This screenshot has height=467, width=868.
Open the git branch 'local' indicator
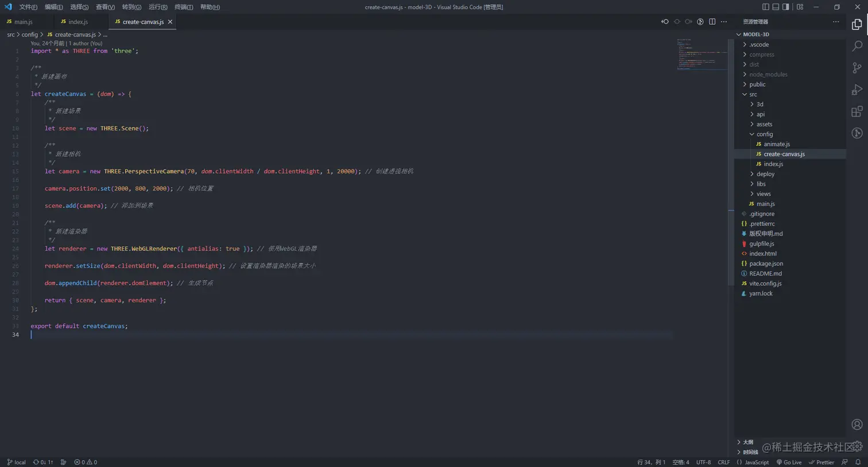[x=16, y=462]
